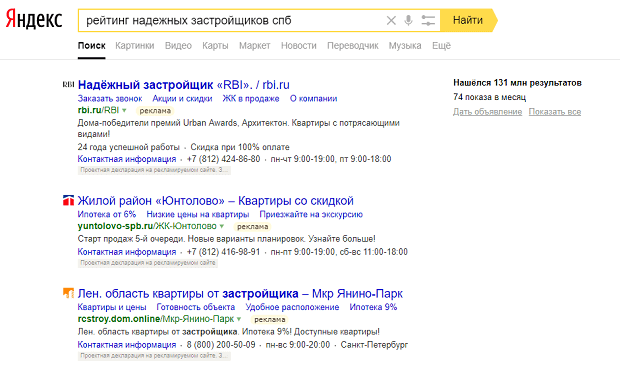Click phone number +7 (812) 424-86-80

click(223, 159)
